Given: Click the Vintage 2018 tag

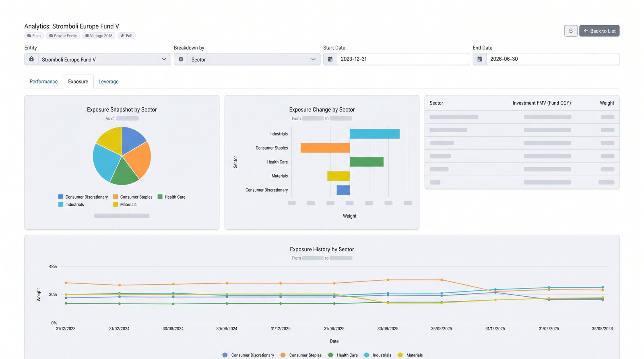Looking at the screenshot, I should click(99, 36).
